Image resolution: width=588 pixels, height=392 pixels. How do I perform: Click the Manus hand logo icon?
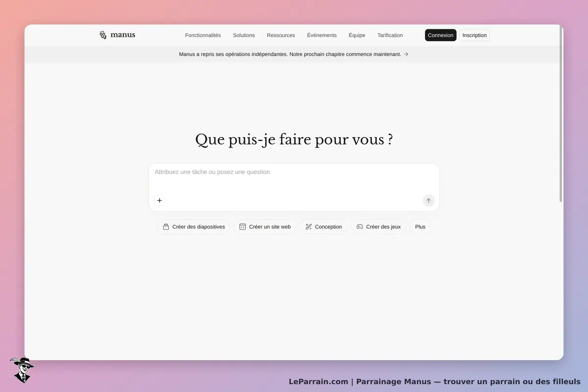point(103,35)
